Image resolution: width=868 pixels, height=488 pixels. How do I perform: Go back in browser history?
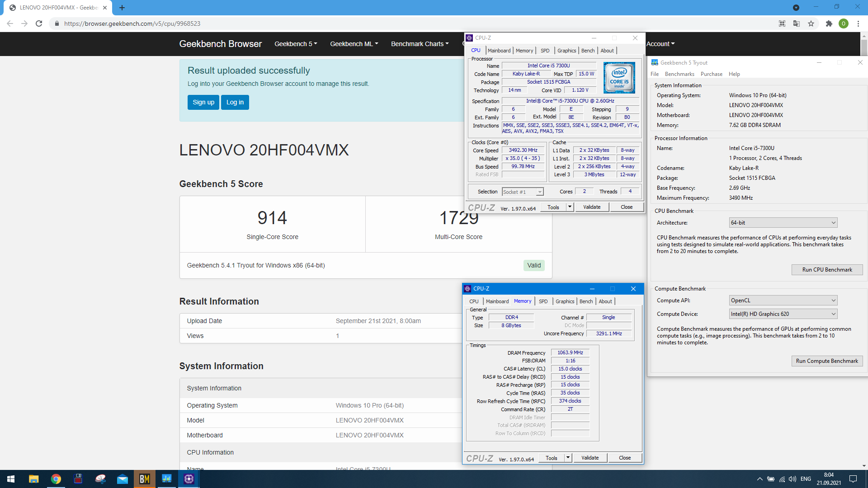tap(10, 23)
